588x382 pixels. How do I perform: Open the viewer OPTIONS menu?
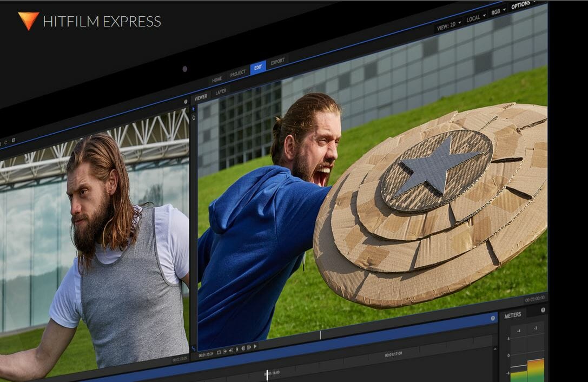521,5
